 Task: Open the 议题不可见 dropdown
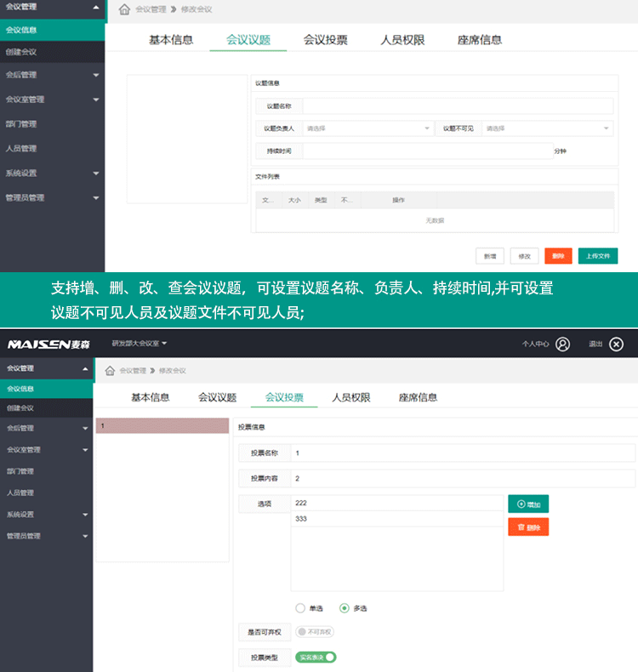point(547,128)
